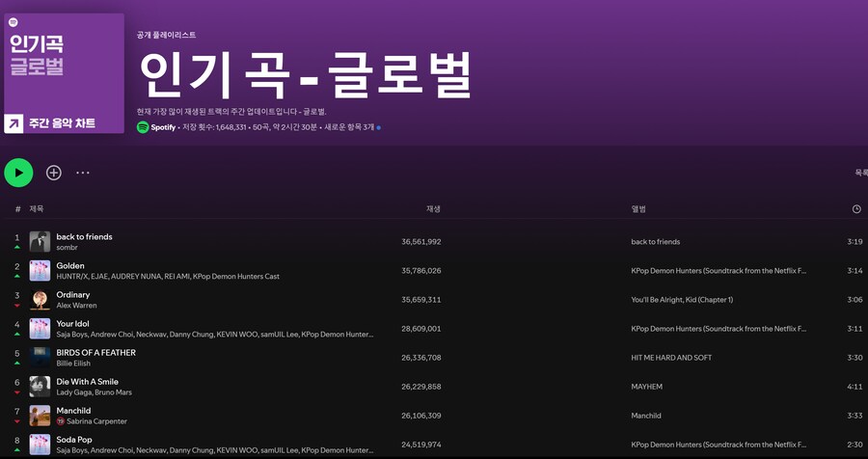868x459 pixels.
Task: Click the red down-arrow under rank 6
Action: click(17, 392)
